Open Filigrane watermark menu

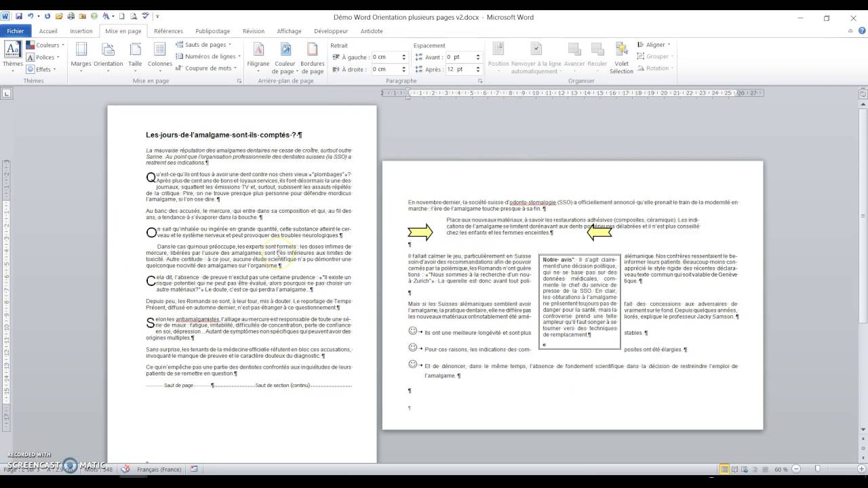tap(258, 57)
